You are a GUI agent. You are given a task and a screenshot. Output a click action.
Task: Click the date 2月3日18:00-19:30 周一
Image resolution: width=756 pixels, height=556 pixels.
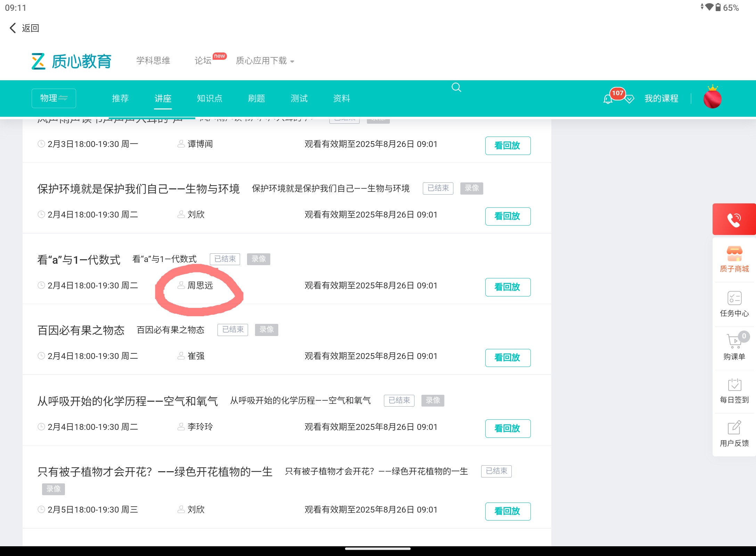(x=92, y=144)
